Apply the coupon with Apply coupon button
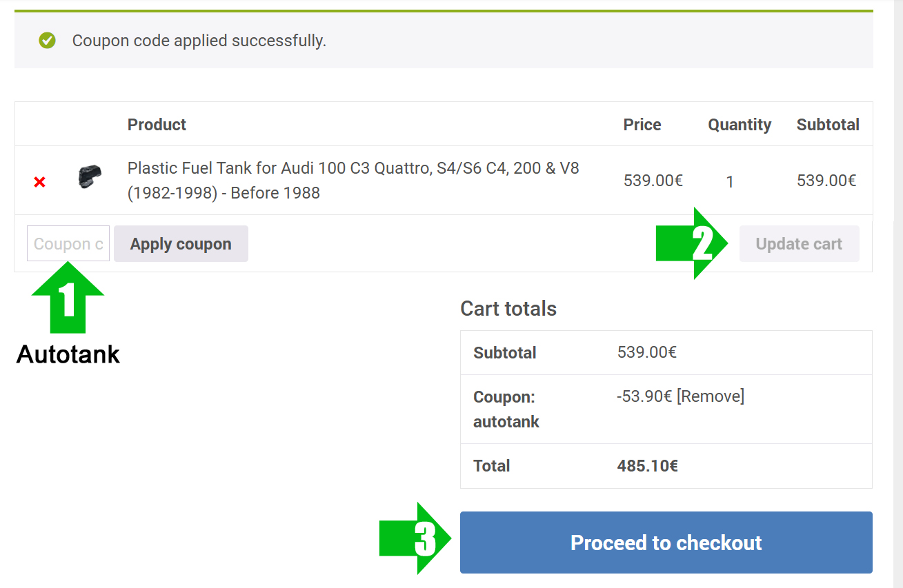903x588 pixels. [x=181, y=244]
